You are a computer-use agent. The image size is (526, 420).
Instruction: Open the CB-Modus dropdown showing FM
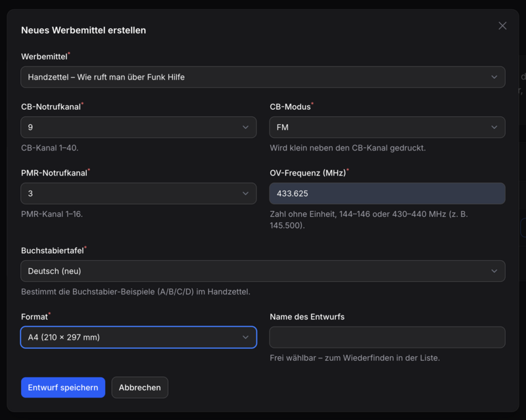(387, 127)
